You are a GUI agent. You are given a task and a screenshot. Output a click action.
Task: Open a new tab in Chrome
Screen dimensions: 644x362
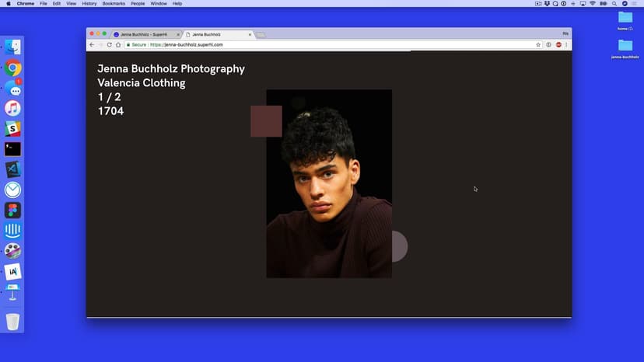tap(261, 34)
